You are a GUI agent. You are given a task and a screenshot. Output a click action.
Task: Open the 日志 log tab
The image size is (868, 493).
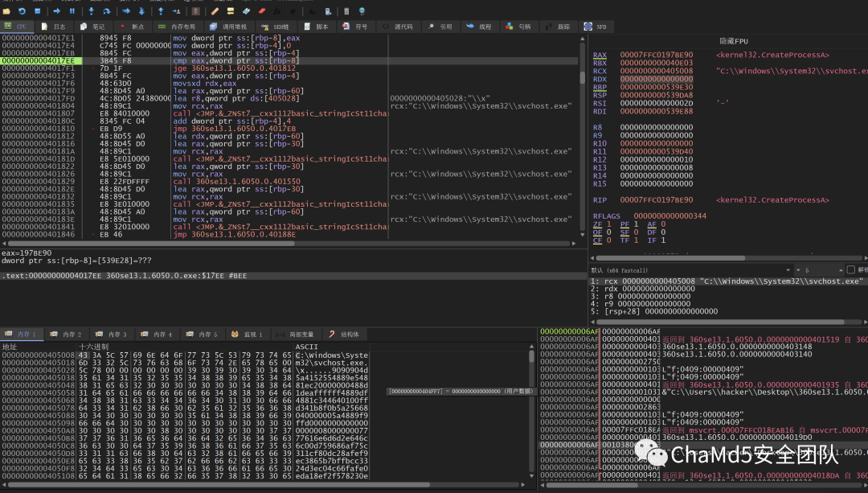pos(54,27)
